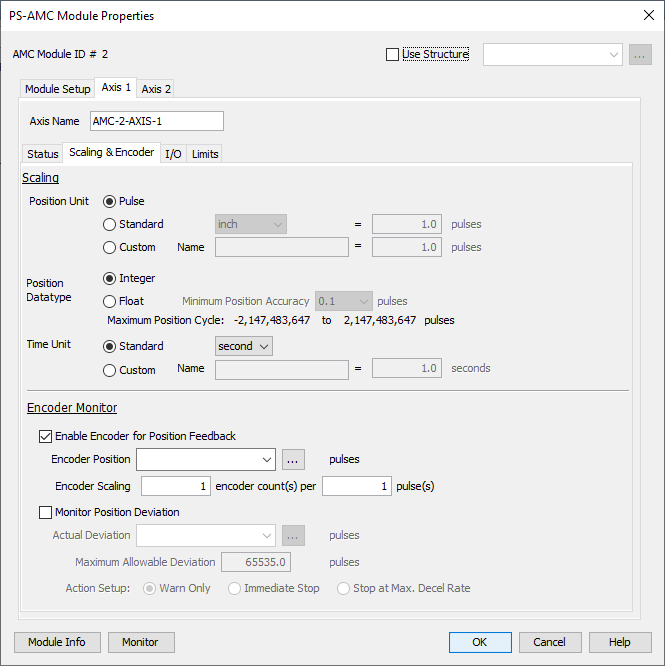Select Float position datatype

tap(110, 301)
